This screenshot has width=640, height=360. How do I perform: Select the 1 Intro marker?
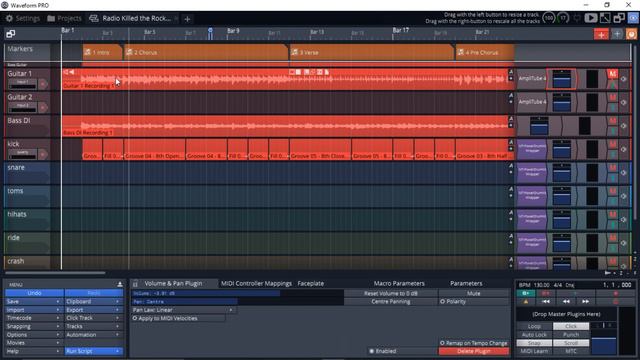tap(102, 52)
